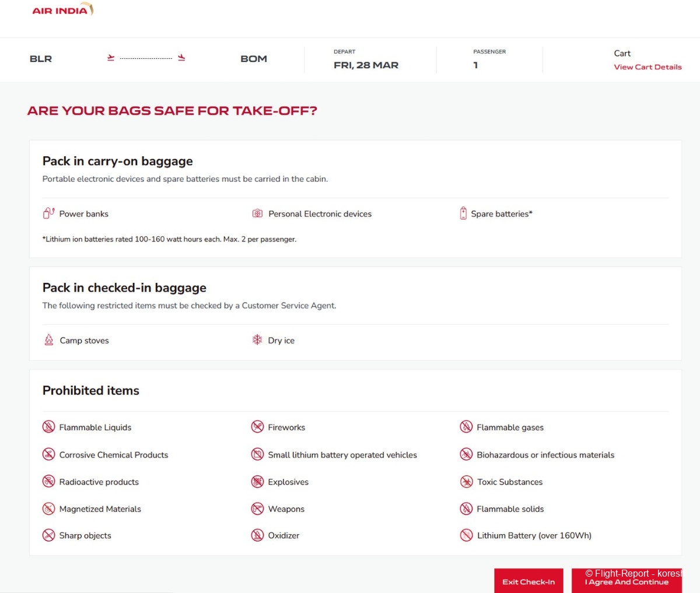The width and height of the screenshot is (700, 593).
Task: Click the Cart label
Action: (622, 53)
